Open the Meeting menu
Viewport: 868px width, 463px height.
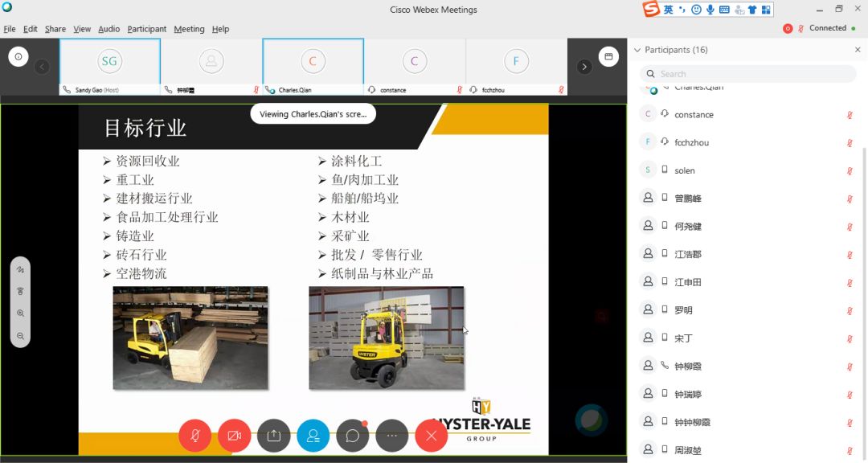pyautogui.click(x=189, y=29)
